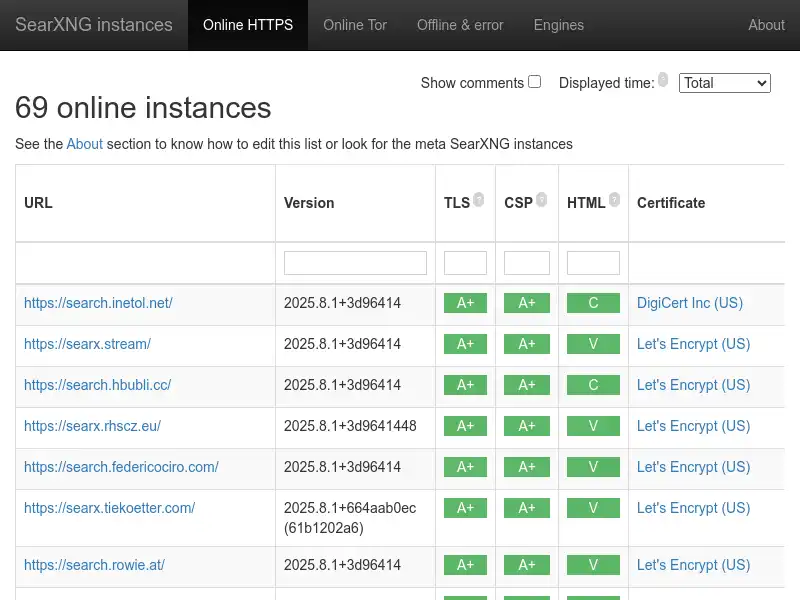Click CSP A+ grade for searx.rhscz.eu
Image resolution: width=800 pixels, height=600 pixels.
(x=527, y=426)
